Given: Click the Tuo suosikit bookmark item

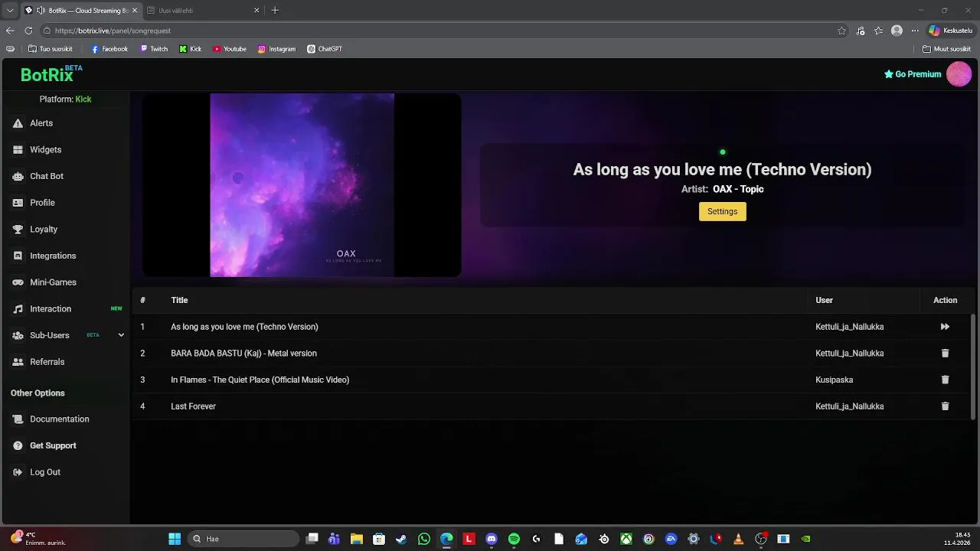Looking at the screenshot, I should pyautogui.click(x=50, y=49).
